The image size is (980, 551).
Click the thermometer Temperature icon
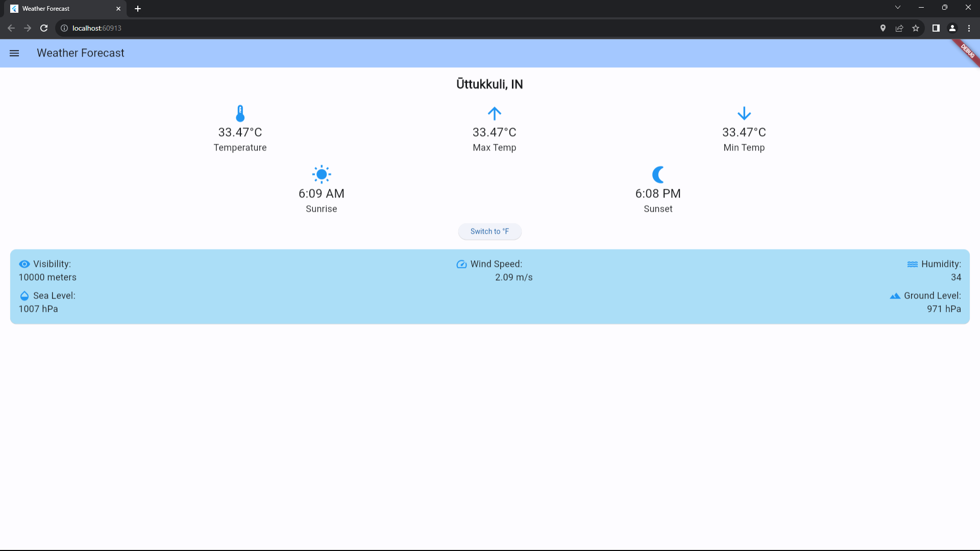click(x=240, y=113)
